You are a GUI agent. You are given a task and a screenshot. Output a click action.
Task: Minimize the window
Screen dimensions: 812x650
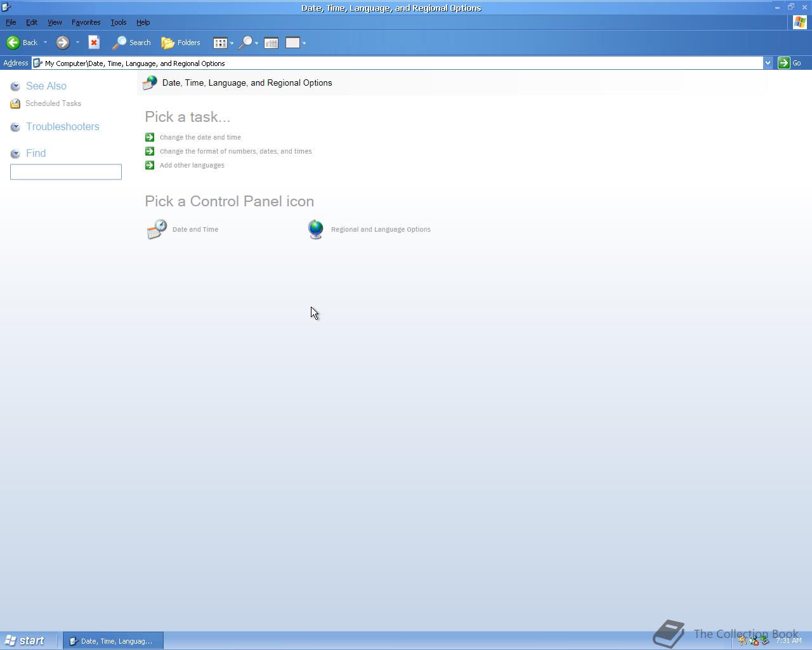point(777,8)
